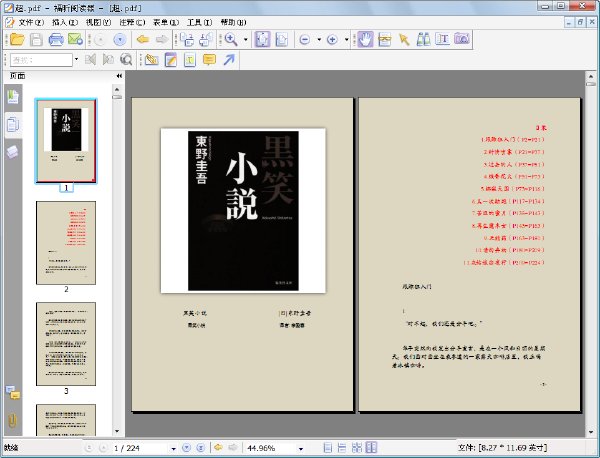The height and width of the screenshot is (458, 600).
Task: Click the thumbnail panel scrollbar handle
Action: (x=117, y=97)
